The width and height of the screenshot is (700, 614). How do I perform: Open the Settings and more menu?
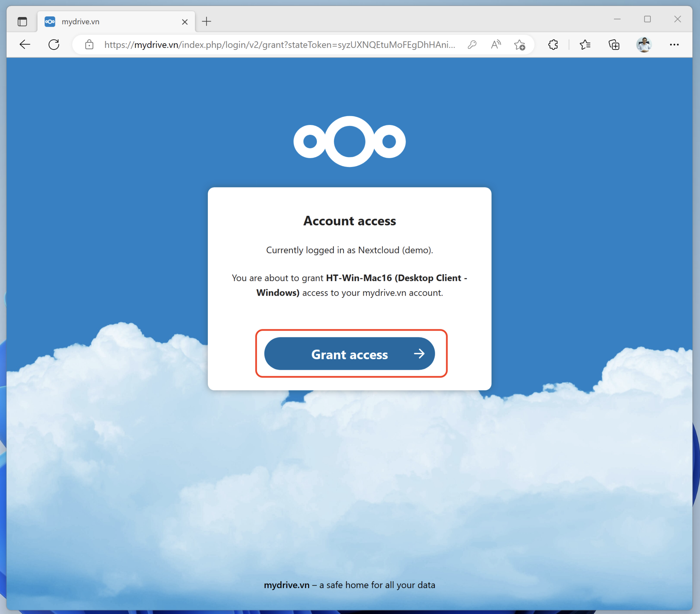click(x=674, y=44)
